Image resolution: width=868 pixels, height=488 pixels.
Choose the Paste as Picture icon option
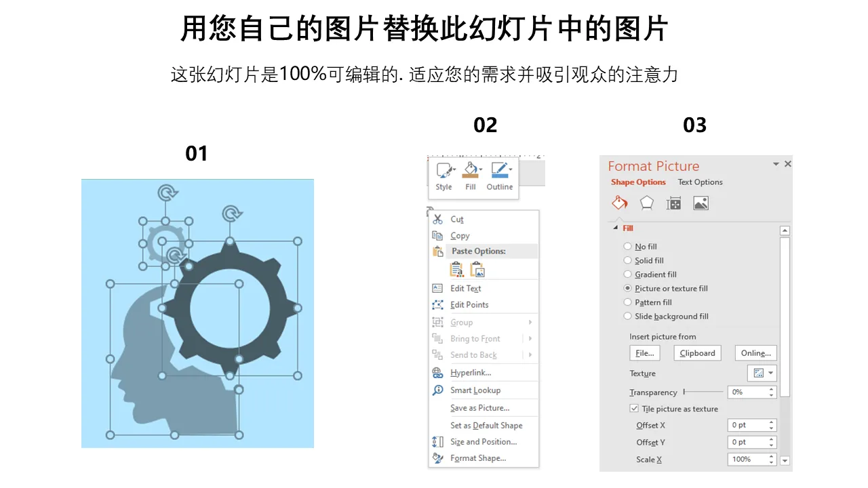click(x=478, y=270)
